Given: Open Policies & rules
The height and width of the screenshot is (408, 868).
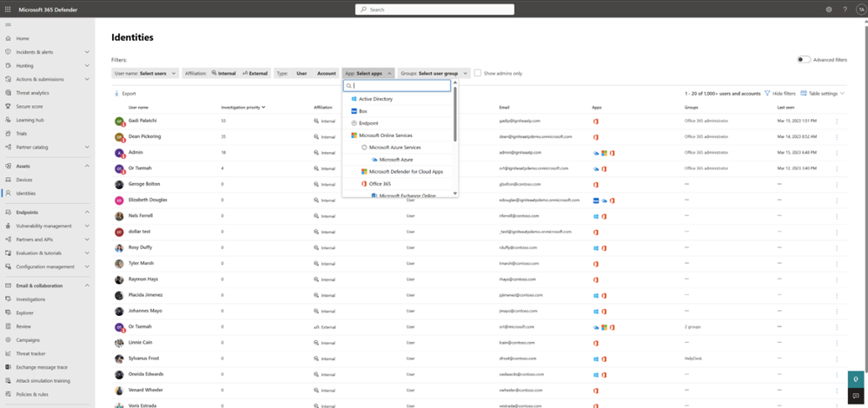Looking at the screenshot, I should tap(31, 394).
